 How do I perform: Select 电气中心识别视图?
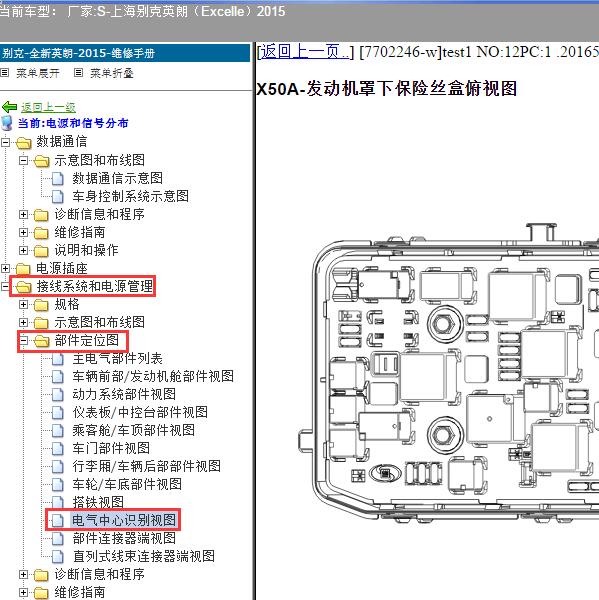pyautogui.click(x=124, y=520)
